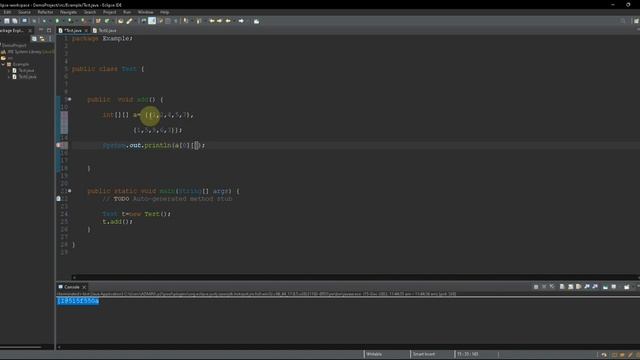Image resolution: width=640 pixels, height=360 pixels.
Task: Select the src folder in Package Explorer
Action: [x=7, y=58]
